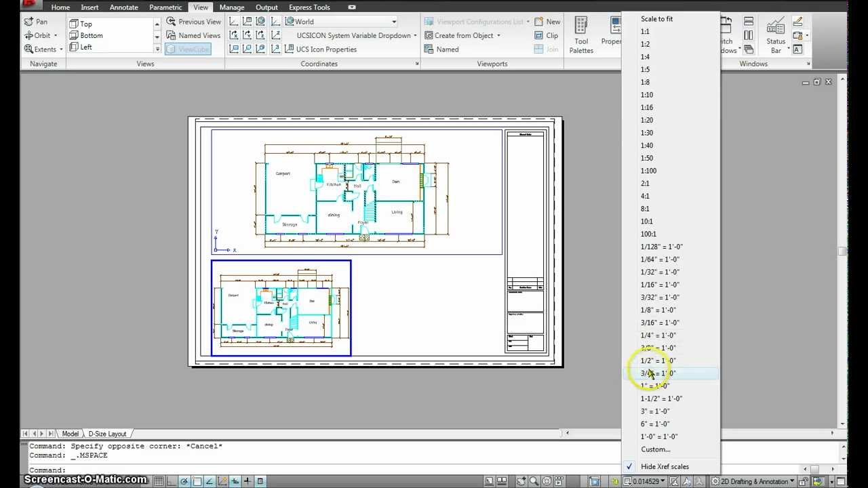Switch to the Annotate ribbon tab
Viewport: 868px width, 488px height.
coord(124,7)
